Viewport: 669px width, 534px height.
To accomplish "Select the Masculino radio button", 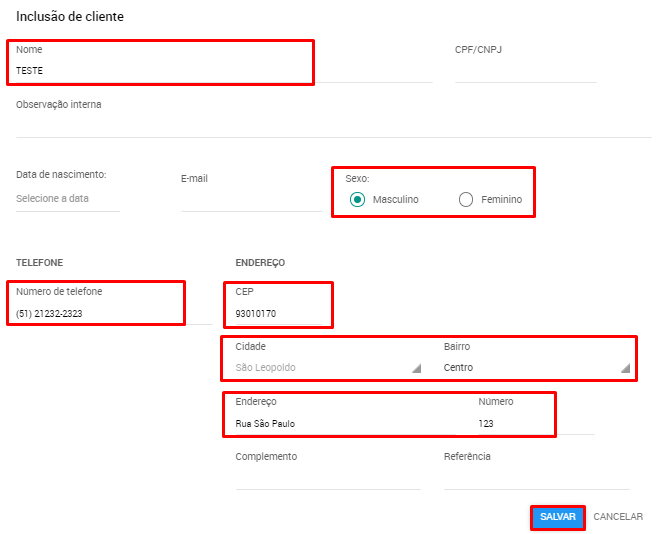I will point(357,199).
